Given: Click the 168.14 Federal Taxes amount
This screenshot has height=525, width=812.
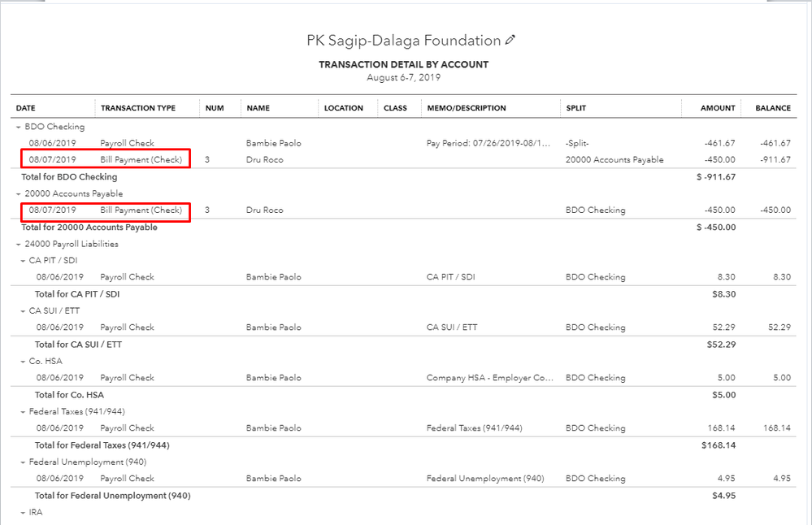Looking at the screenshot, I should (x=722, y=428).
